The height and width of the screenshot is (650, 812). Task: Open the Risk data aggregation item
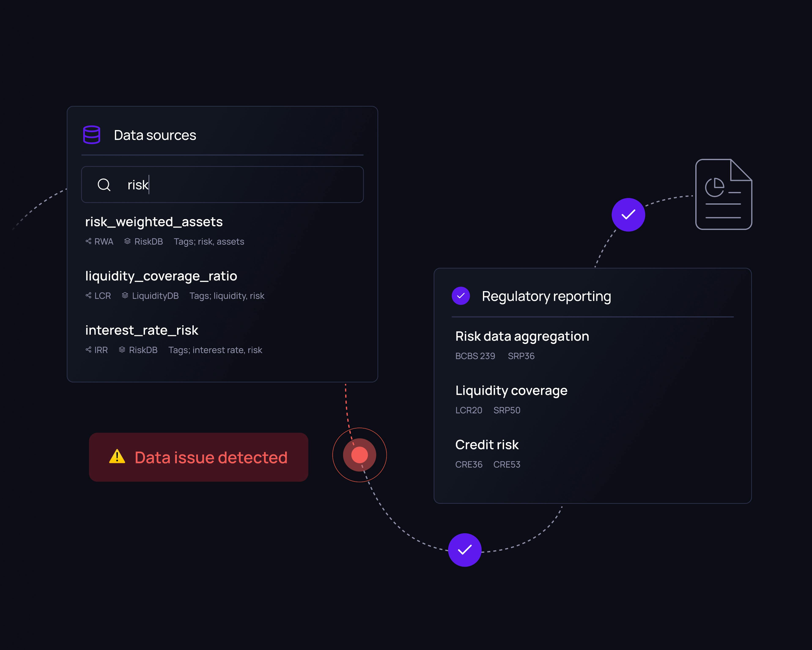pos(522,336)
